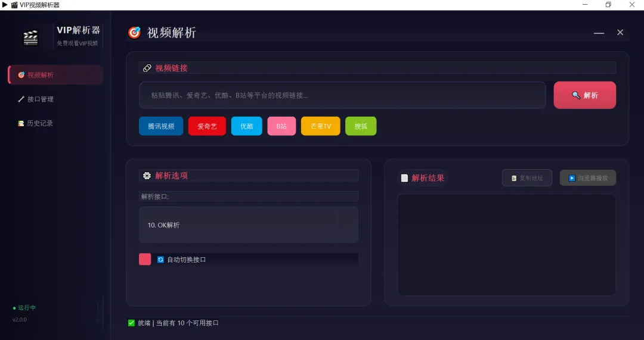
Task: Click the 解析接口: label
Action: pos(155,196)
